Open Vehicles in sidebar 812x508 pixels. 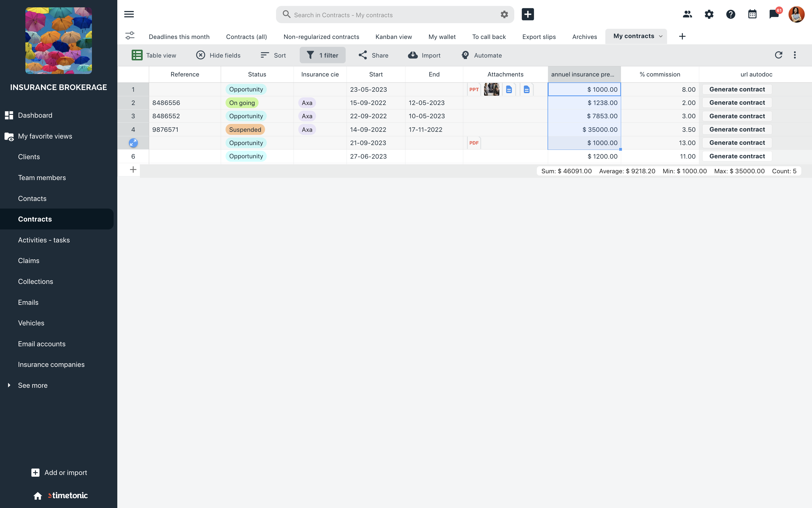31,323
